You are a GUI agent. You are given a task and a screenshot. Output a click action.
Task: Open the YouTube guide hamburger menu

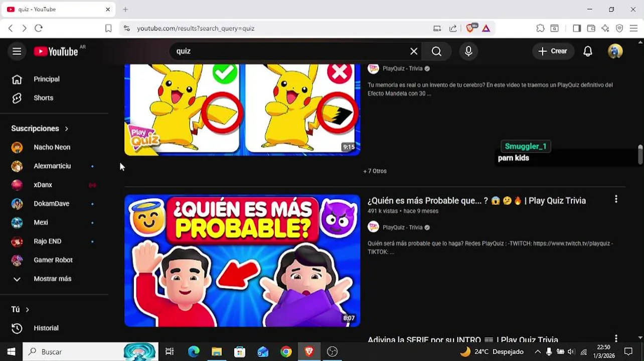click(17, 51)
